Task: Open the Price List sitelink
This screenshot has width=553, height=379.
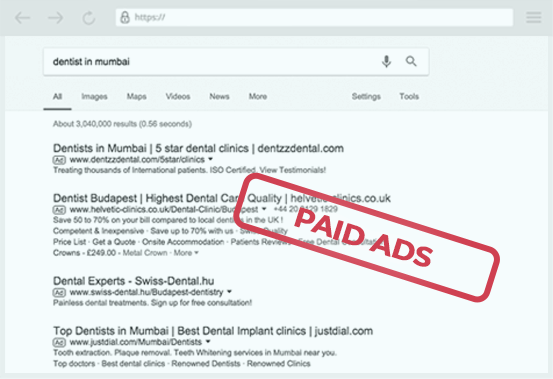Action: click(69, 242)
